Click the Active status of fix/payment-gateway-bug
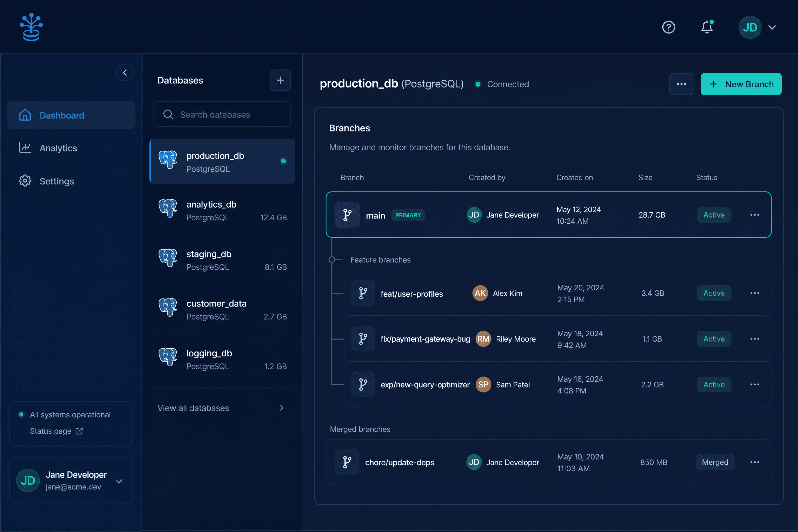The width and height of the screenshot is (798, 532). [x=714, y=339]
